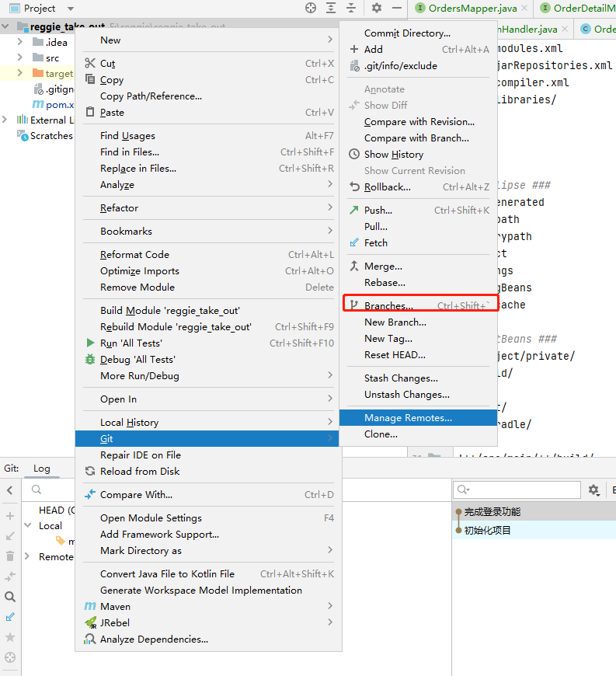616x676 pixels.
Task: Click the Expand All icon in Project toolbar
Action: pyautogui.click(x=331, y=8)
